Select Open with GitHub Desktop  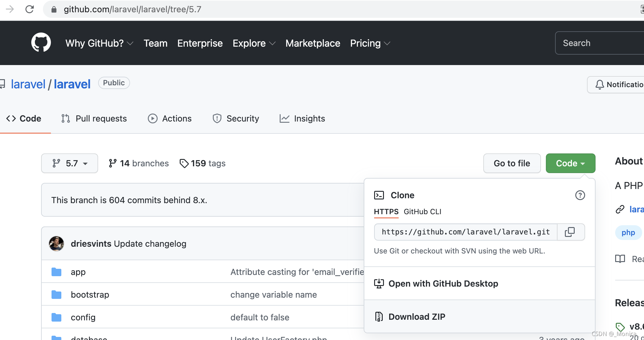pos(443,284)
